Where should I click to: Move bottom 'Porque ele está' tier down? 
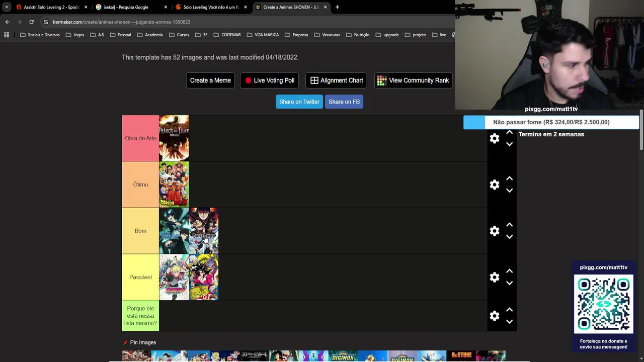[x=509, y=322]
